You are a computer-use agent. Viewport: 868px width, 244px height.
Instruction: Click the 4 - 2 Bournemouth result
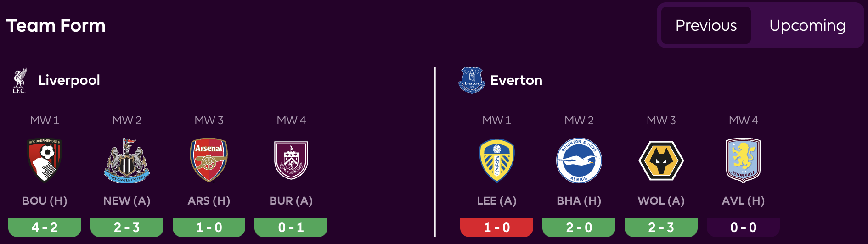coord(45,227)
